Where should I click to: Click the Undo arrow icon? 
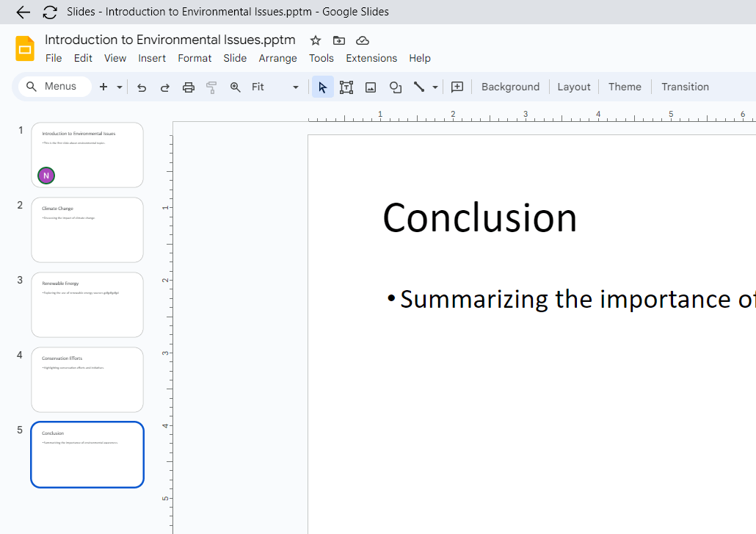[142, 87]
